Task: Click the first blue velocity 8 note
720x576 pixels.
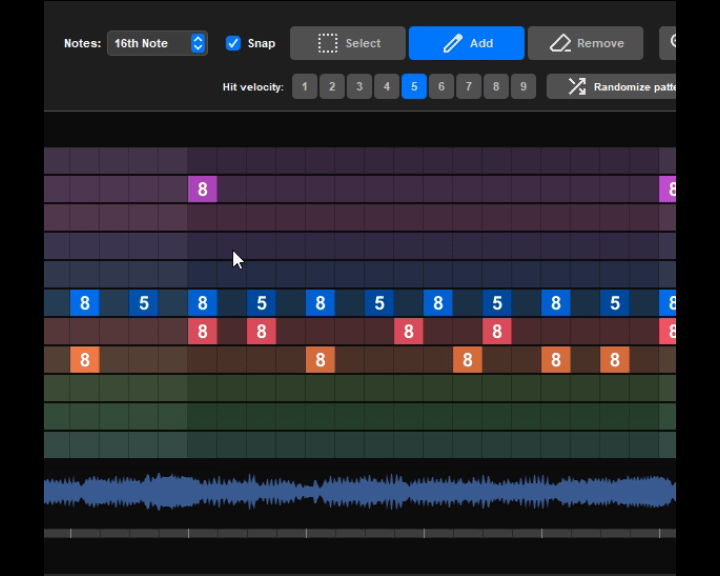Action: pyautogui.click(x=85, y=303)
